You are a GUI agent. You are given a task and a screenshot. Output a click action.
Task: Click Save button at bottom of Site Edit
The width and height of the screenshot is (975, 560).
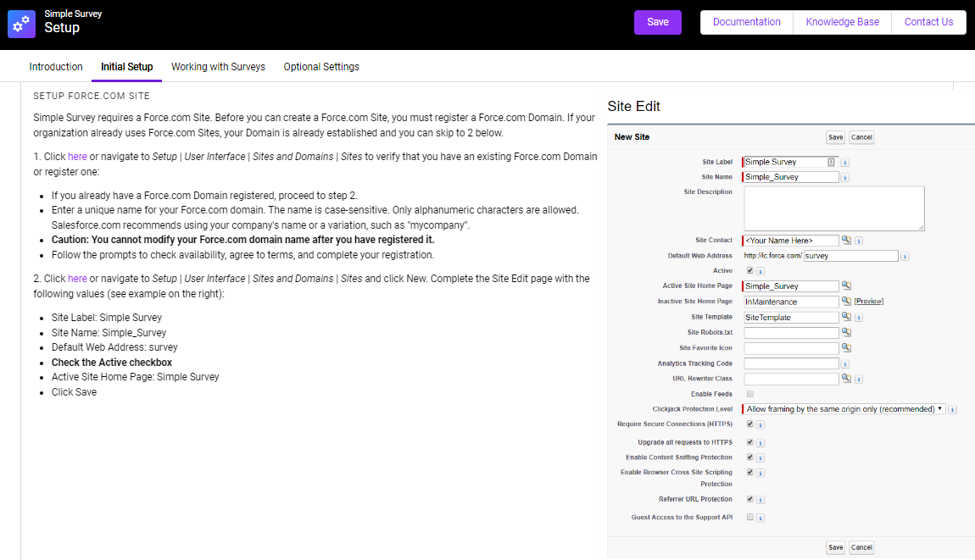[836, 547]
